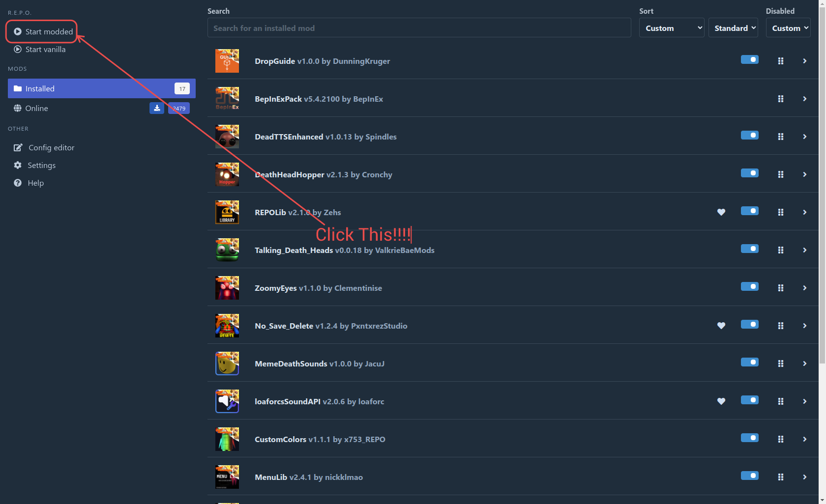The image size is (826, 504).
Task: Click the download icon beside Online
Action: click(x=156, y=108)
